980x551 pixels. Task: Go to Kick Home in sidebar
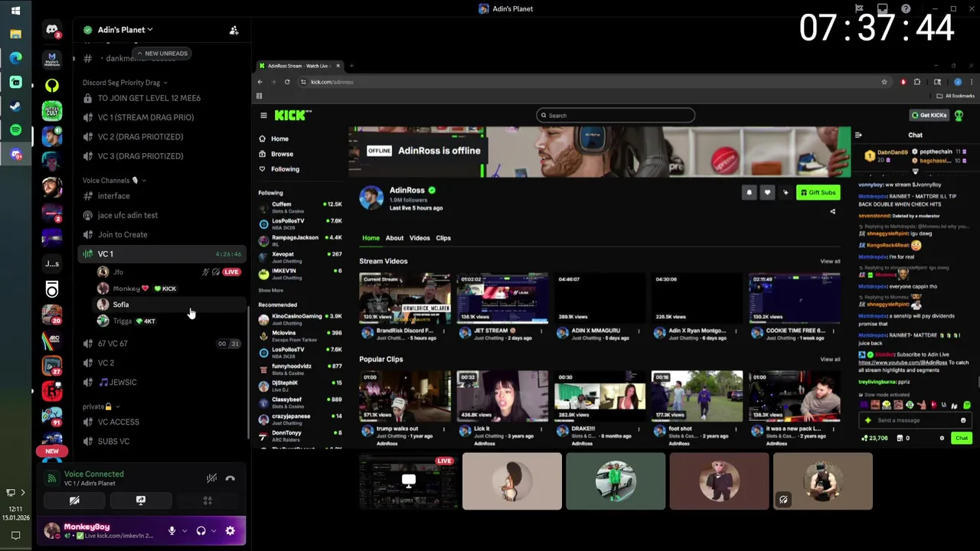279,139
